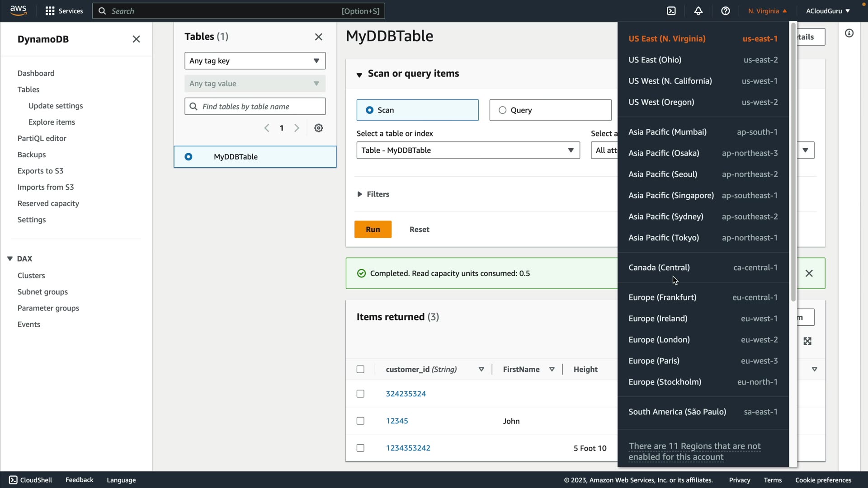Dismiss the Completed scan notification
Screen dimensions: 868x488
coord(809,273)
